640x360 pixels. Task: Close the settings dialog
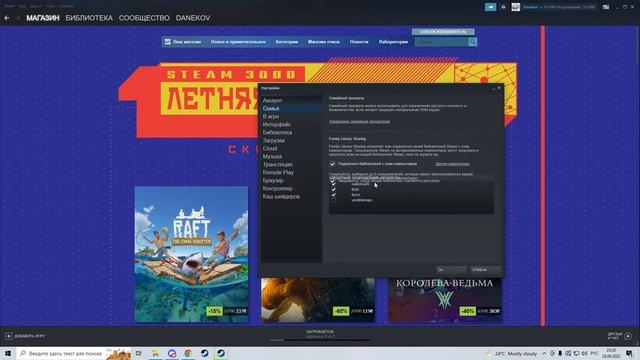click(499, 88)
